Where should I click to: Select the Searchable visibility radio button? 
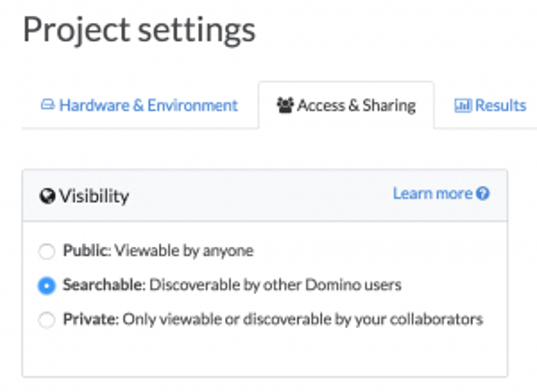(47, 285)
